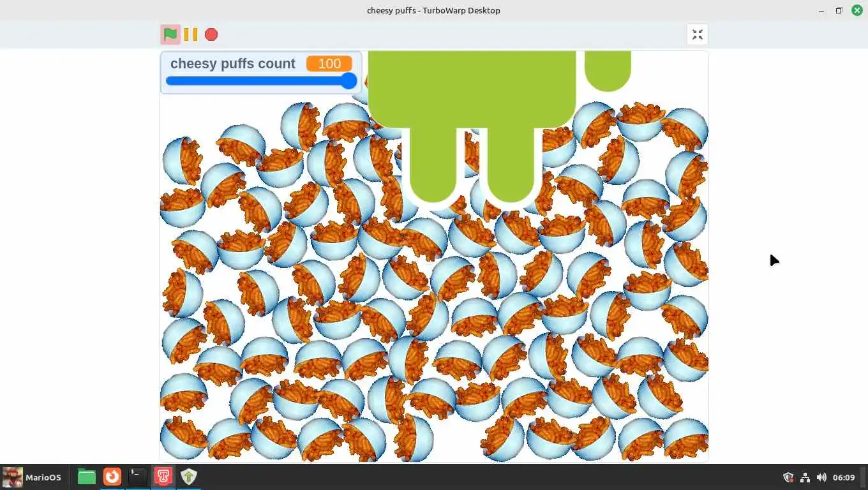The width and height of the screenshot is (868, 490).
Task: Select the TurboWarp taskbar icon
Action: (x=163, y=477)
